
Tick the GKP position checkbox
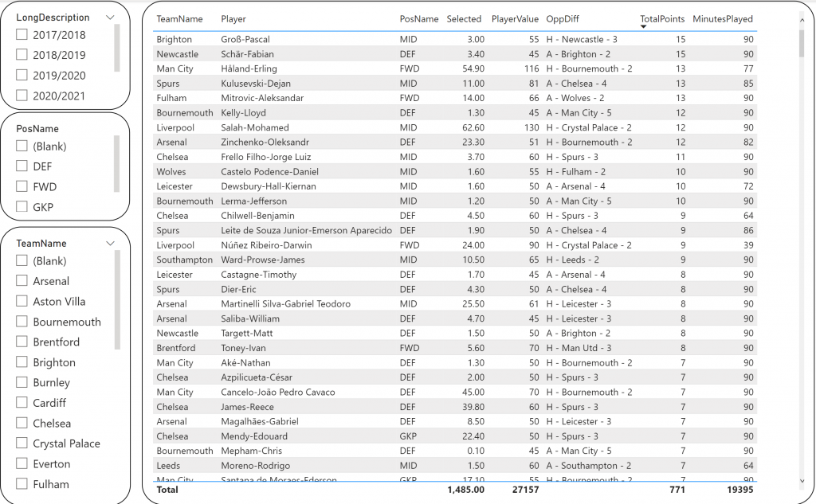(x=22, y=206)
